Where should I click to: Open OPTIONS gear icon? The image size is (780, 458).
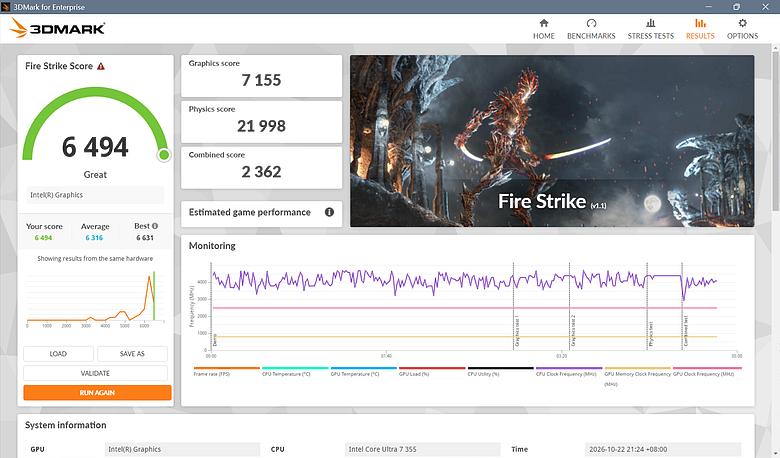click(x=742, y=23)
